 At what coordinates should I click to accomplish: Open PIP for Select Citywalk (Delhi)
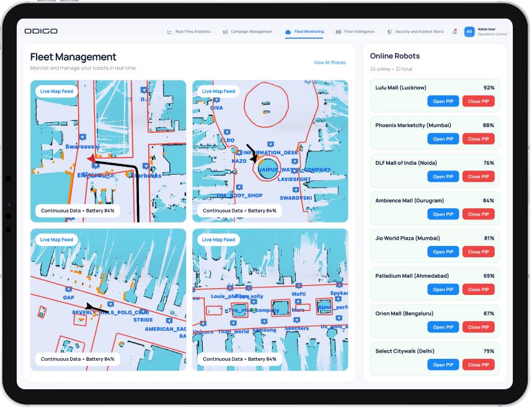tap(444, 365)
